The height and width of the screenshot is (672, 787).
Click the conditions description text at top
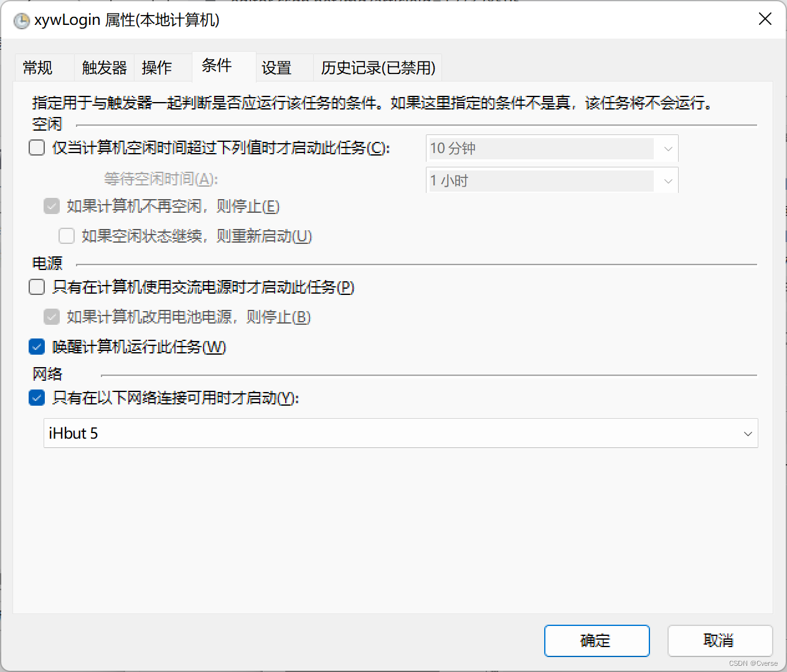coord(372,103)
